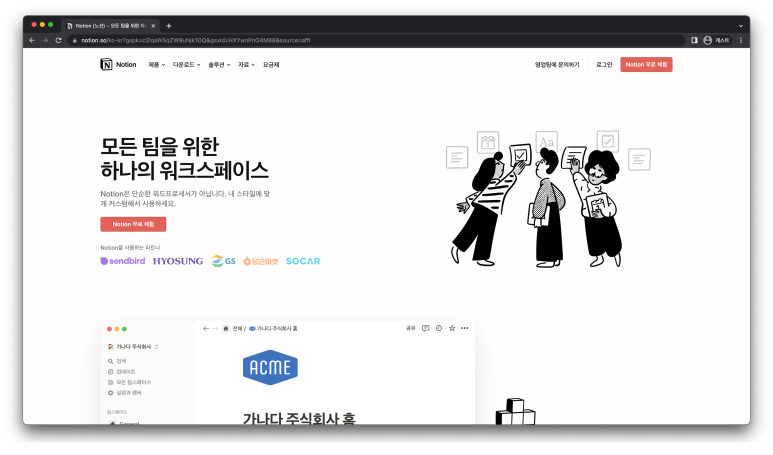Expand the 제품 dropdown menu
Image resolution: width=773 pixels, height=455 pixels.
(x=156, y=64)
